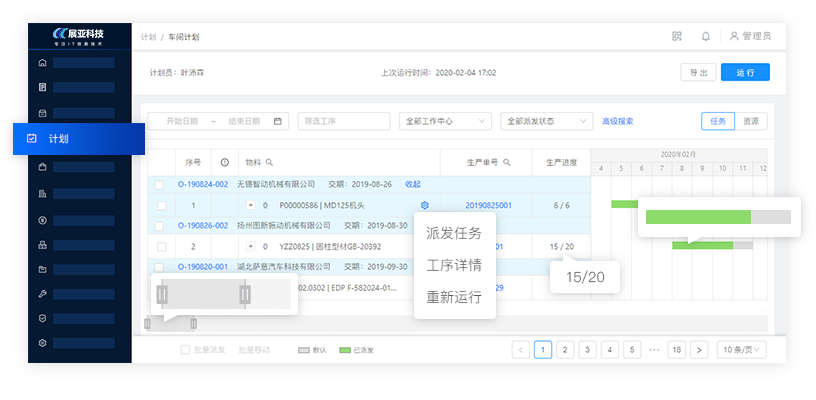
Task: Select 重新运行 in the context menu
Action: coord(454,298)
